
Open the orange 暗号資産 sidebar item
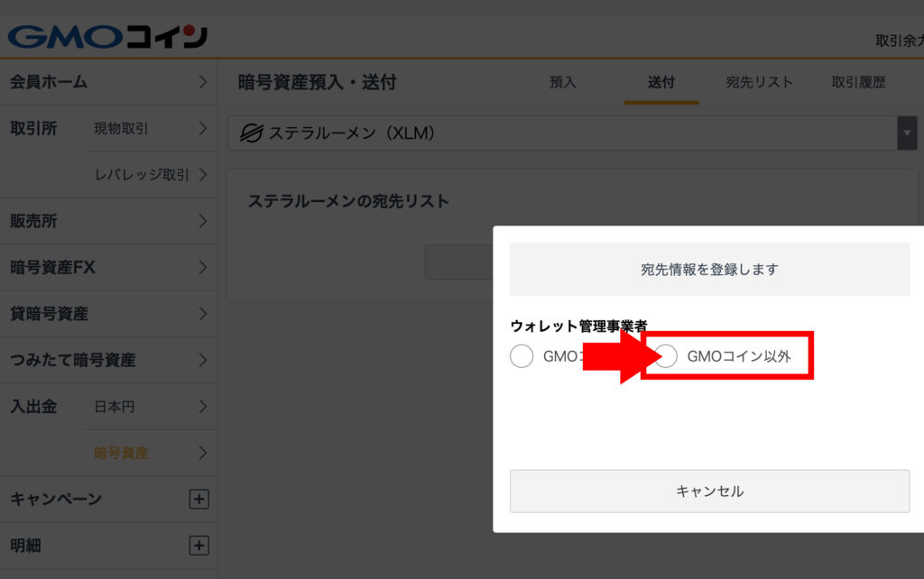pyautogui.click(x=121, y=453)
